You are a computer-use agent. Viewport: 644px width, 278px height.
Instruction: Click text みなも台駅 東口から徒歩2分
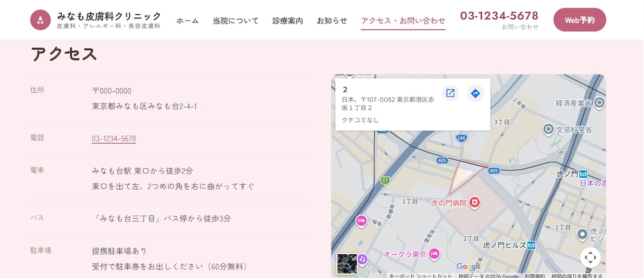pyautogui.click(x=143, y=171)
